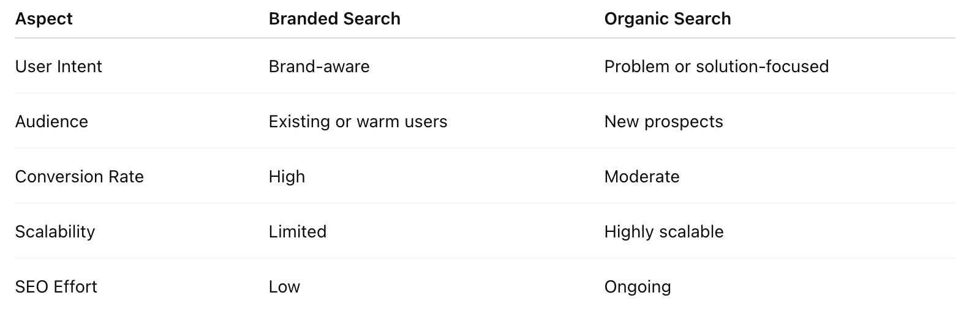980x328 pixels.
Task: Select the Limited cell
Action: coord(297,231)
